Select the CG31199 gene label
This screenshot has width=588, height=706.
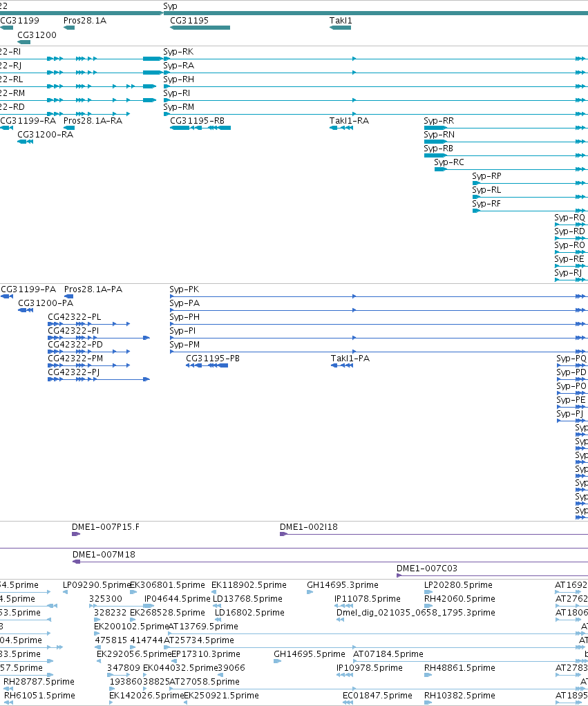click(20, 21)
